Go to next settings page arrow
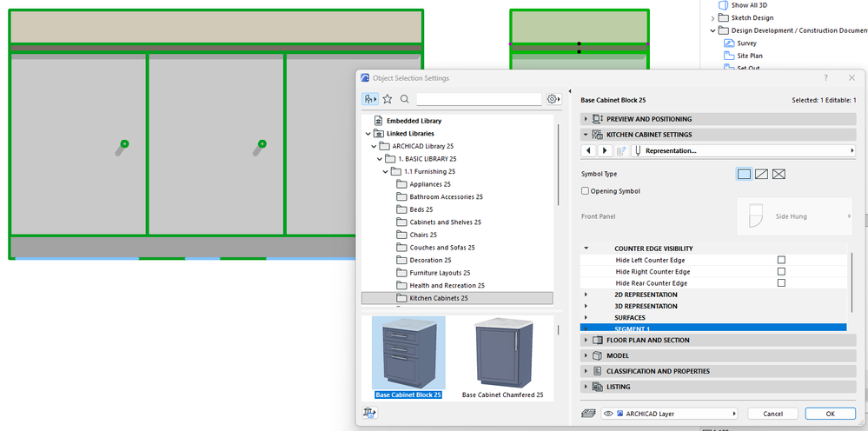The height and width of the screenshot is (431, 868). 605,150
